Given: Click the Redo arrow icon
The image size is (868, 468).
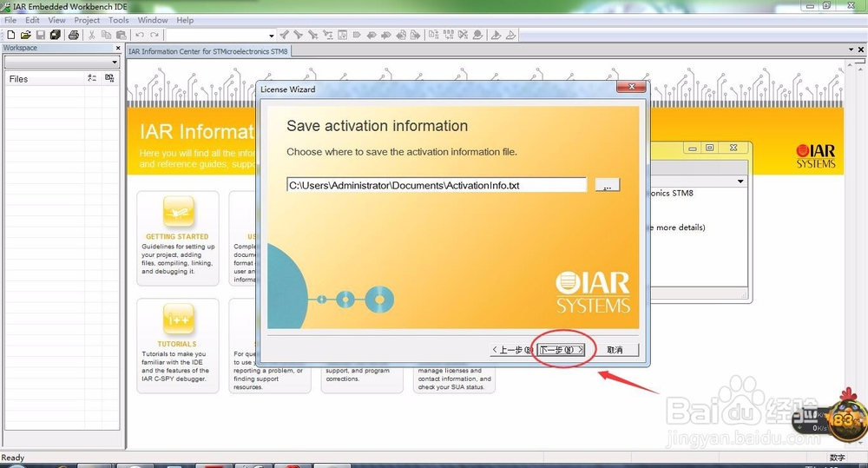Looking at the screenshot, I should point(155,35).
